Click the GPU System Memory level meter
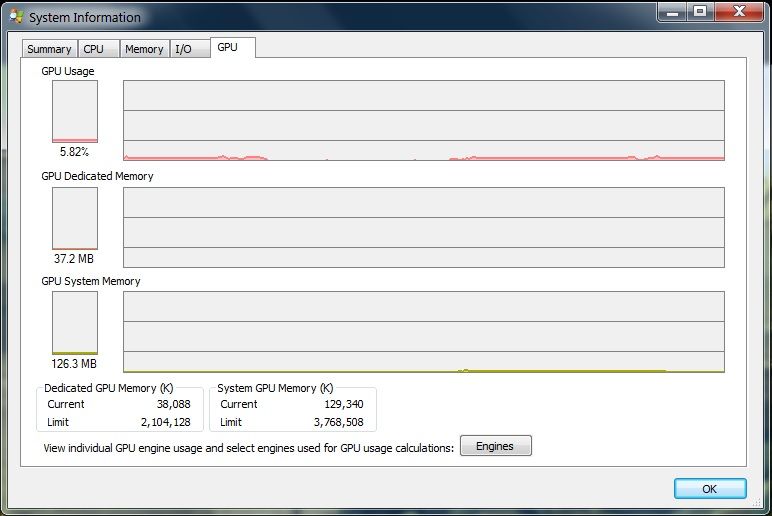Image resolution: width=772 pixels, height=516 pixels. pos(75,323)
